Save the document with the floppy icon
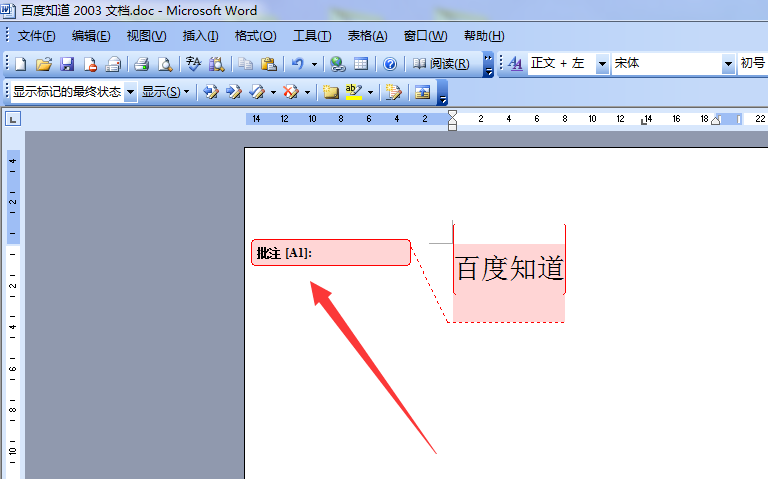 click(x=67, y=64)
